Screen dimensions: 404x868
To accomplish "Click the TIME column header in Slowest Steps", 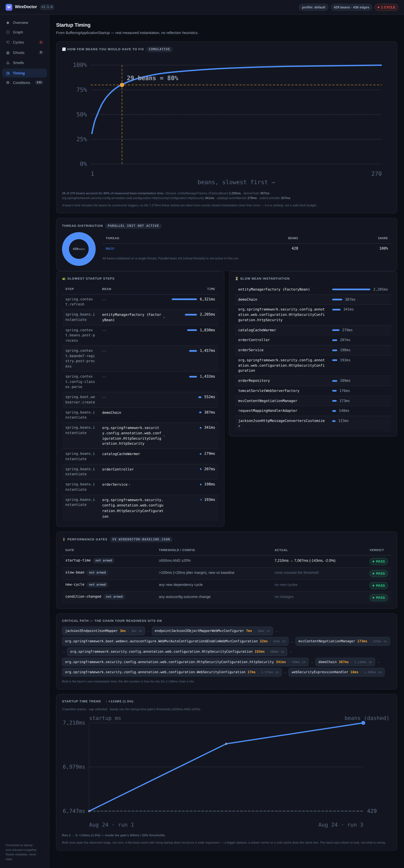I will pos(211,289).
